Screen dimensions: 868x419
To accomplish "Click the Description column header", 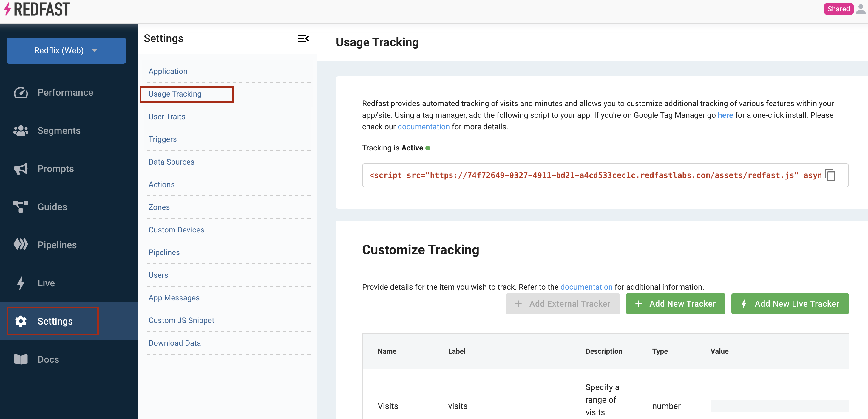I will (604, 351).
